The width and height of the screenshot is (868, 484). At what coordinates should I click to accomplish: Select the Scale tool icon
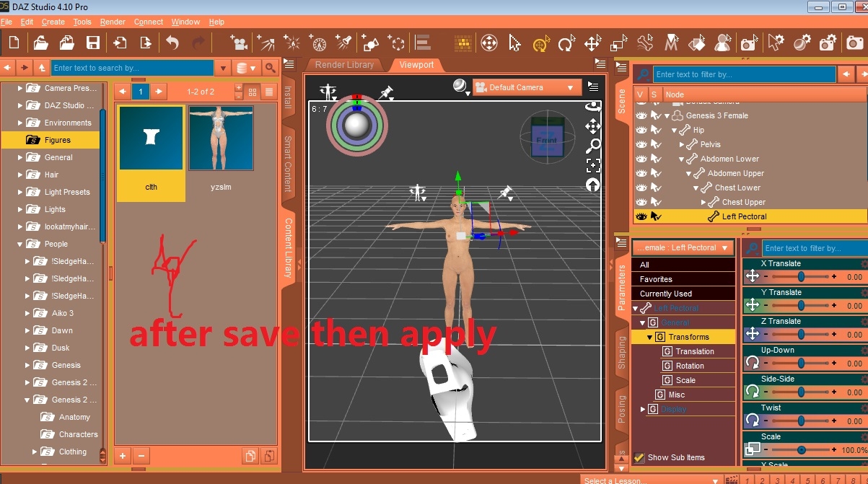[618, 43]
